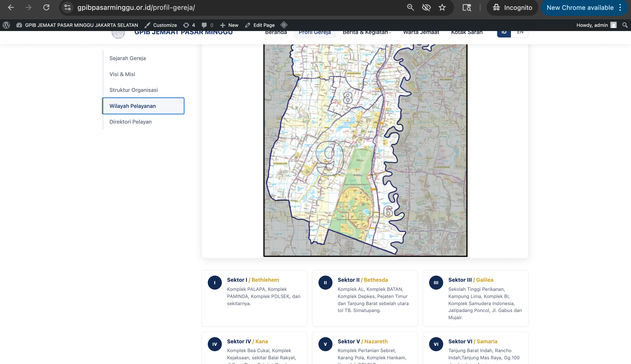Click the Sektor I / Bethlehem card
The height and width of the screenshot is (364, 631).
click(254, 298)
